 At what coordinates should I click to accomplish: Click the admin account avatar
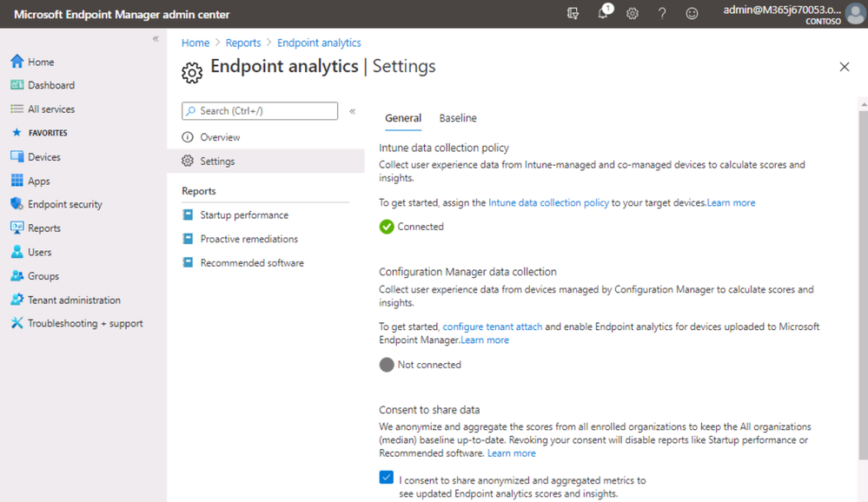pos(856,13)
